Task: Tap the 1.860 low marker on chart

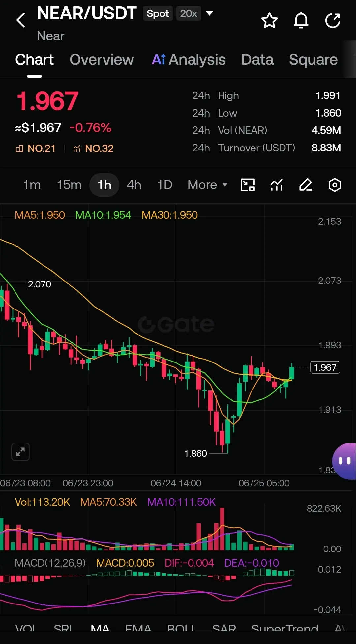Action: (x=195, y=453)
